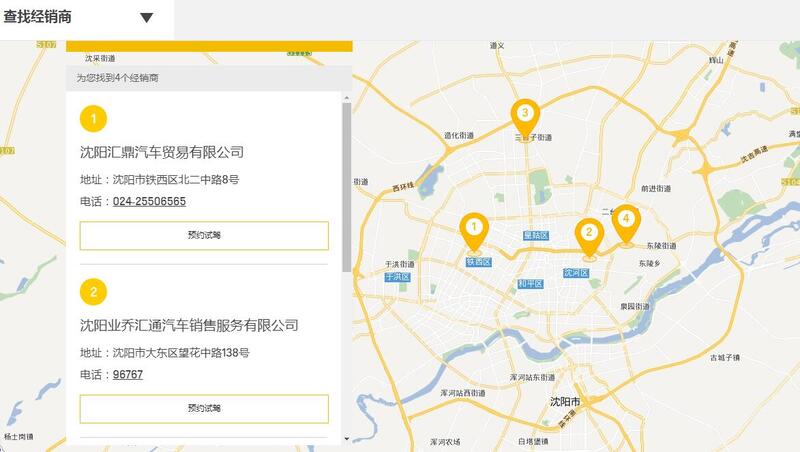This screenshot has width=800, height=452.
Task: Click the 白塔堡镇 map label
Action: [533, 441]
